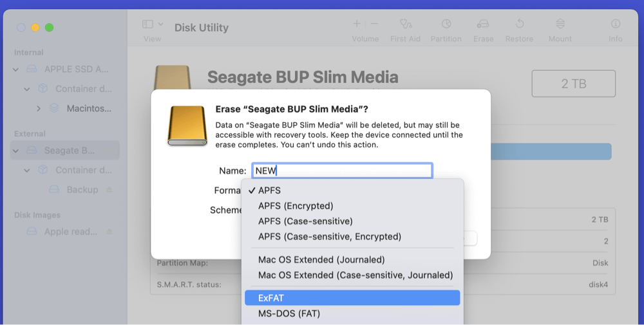644x325 pixels.
Task: Click the Name field containing NEW
Action: 342,171
